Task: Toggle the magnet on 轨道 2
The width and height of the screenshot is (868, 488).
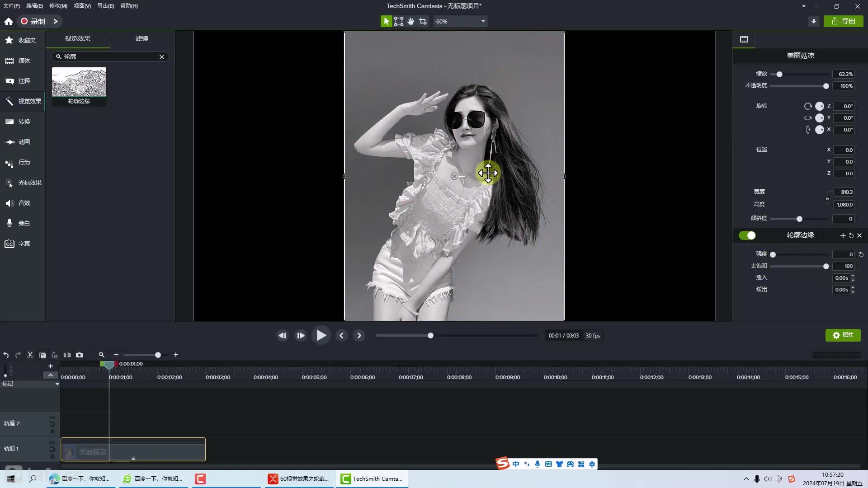Action: (x=52, y=424)
